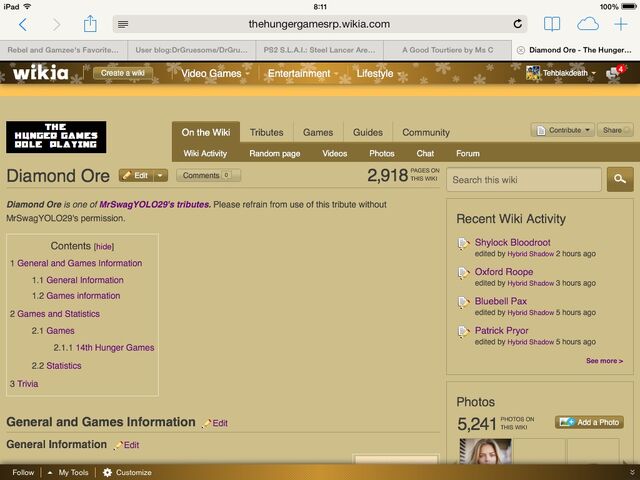
Task: Hide the Contents table
Action: 104,247
